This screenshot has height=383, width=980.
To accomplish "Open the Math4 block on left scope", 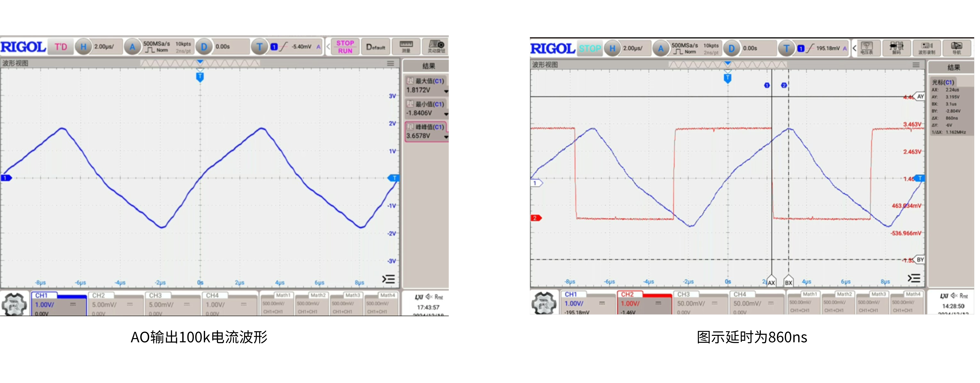I will pos(382,304).
